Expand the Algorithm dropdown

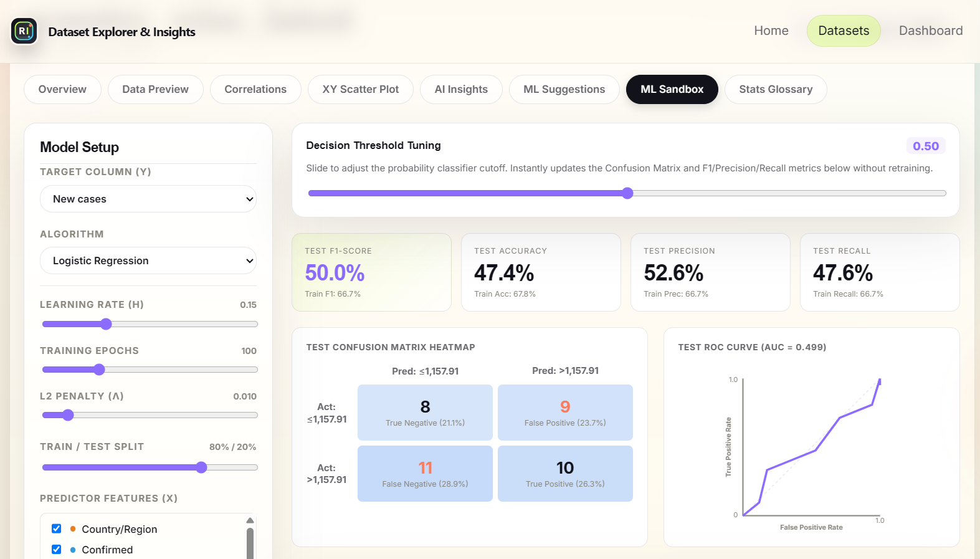(x=148, y=260)
